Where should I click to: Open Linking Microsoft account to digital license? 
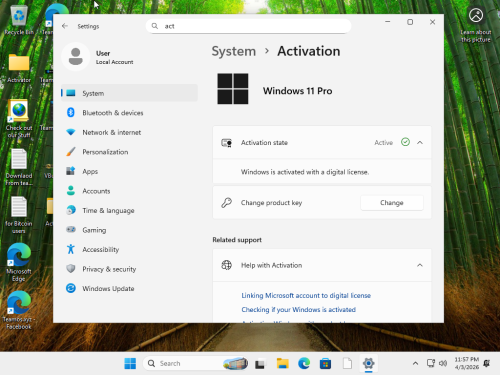point(306,295)
